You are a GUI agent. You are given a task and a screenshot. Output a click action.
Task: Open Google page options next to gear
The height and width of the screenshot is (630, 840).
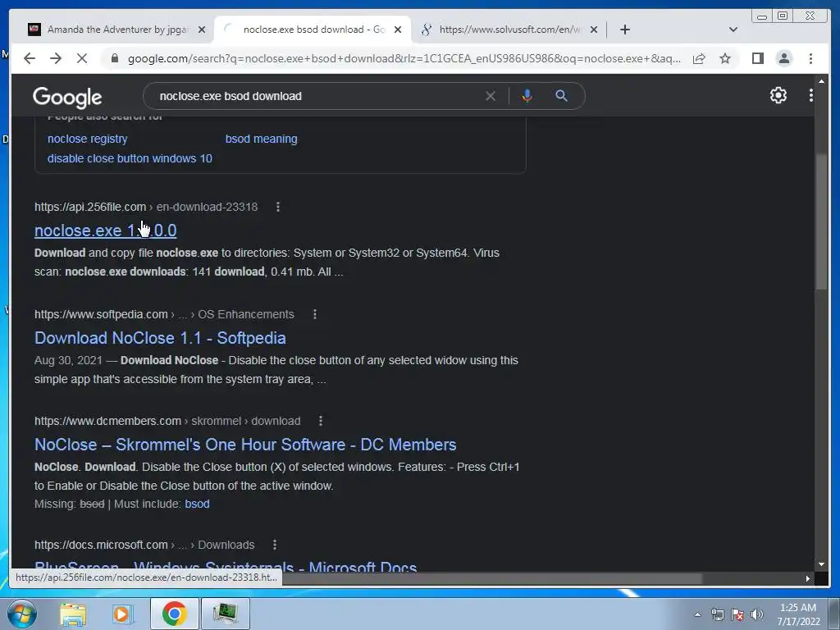coord(811,95)
